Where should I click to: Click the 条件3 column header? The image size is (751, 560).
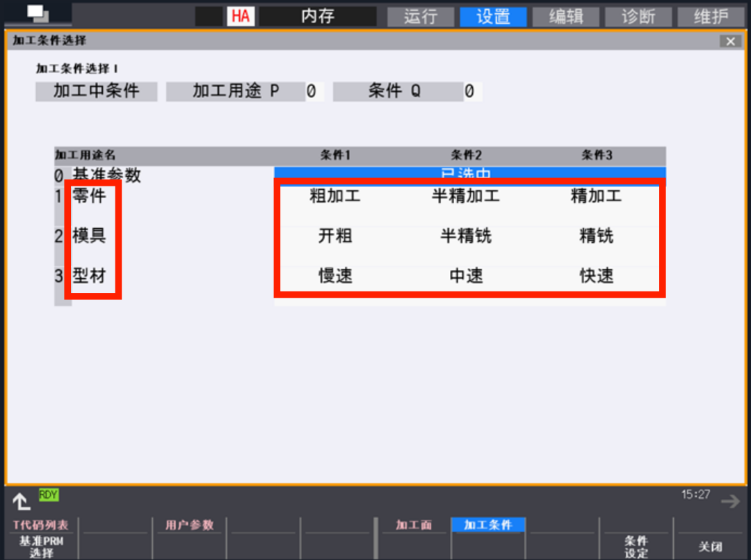(597, 154)
